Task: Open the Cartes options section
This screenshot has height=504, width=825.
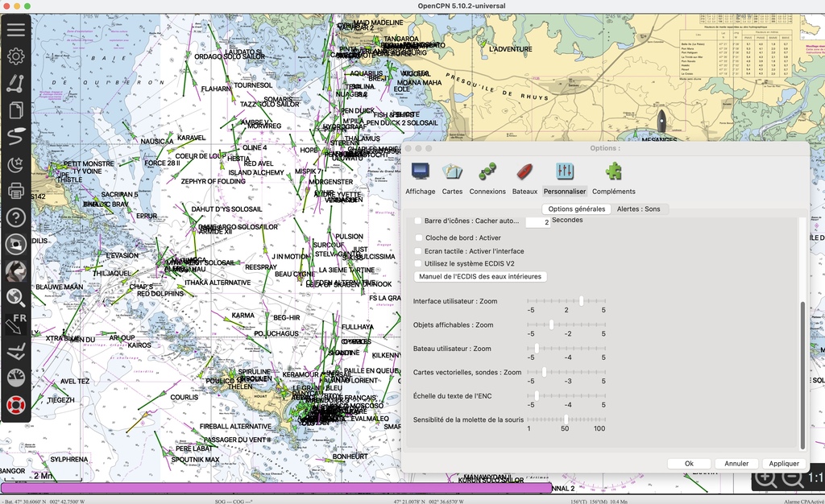Action: pos(452,180)
